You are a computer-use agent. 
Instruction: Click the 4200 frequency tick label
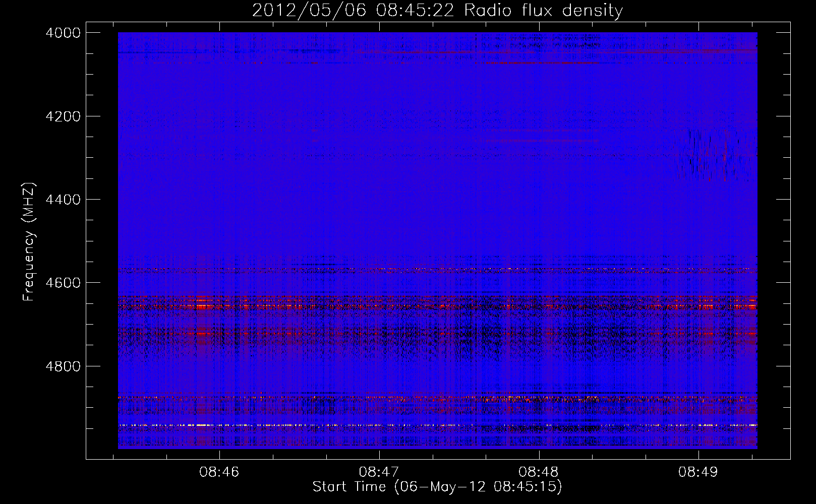tap(63, 116)
